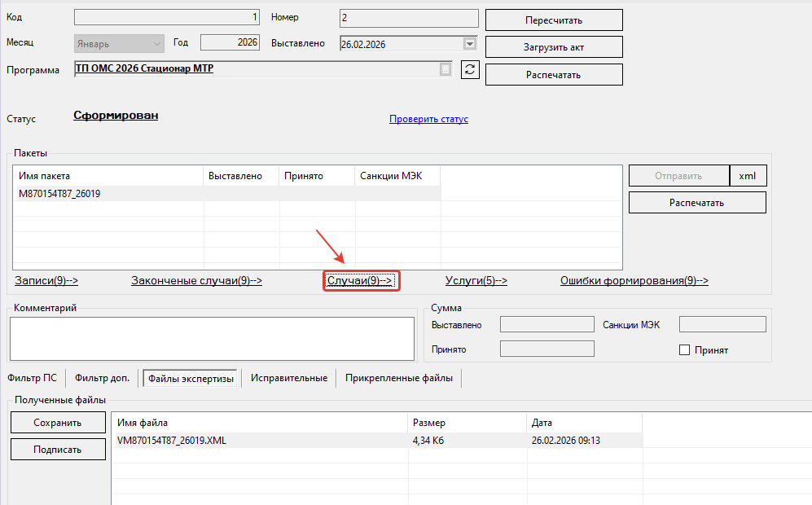Open the Услуги(5) link
This screenshot has width=812, height=505.
coord(476,280)
